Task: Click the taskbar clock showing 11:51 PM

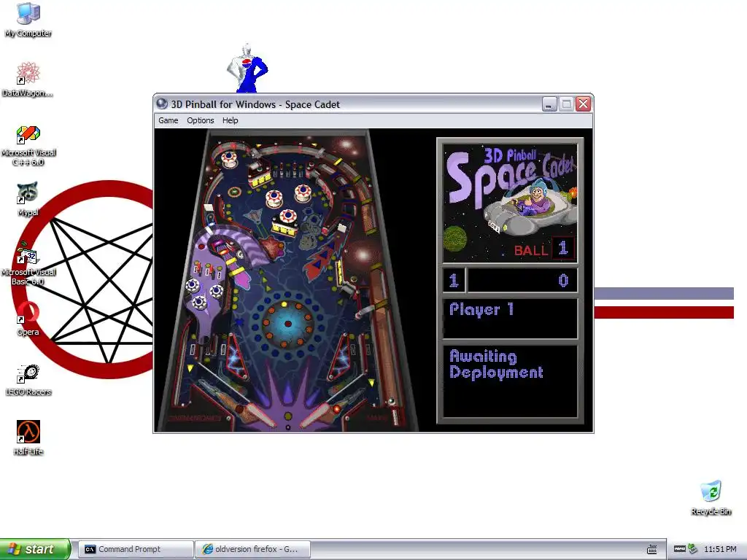Action: click(x=720, y=549)
